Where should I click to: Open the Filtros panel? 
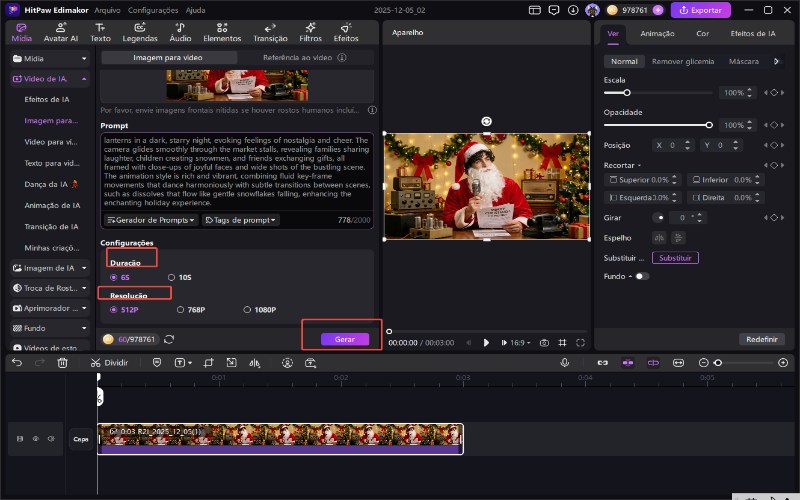tap(310, 32)
